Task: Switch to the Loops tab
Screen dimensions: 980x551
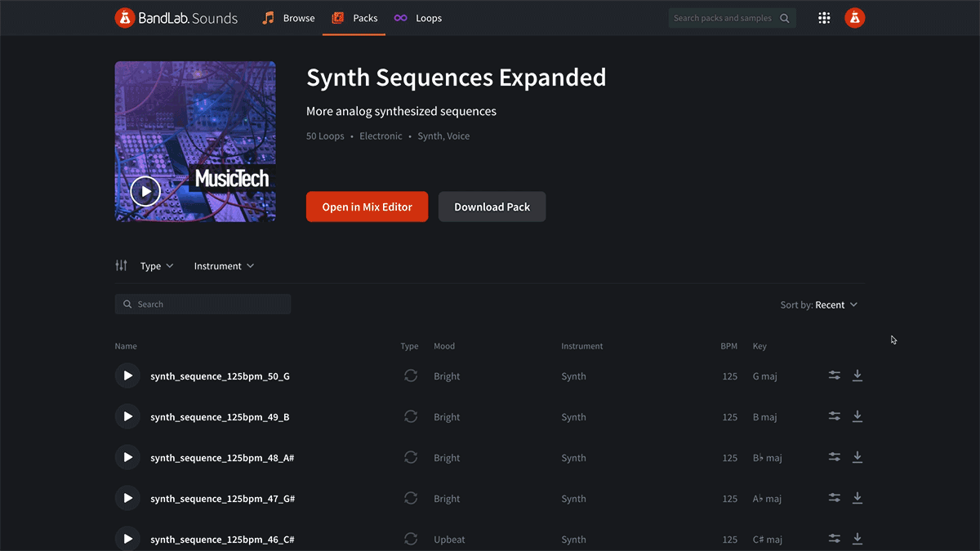Action: pos(417,17)
